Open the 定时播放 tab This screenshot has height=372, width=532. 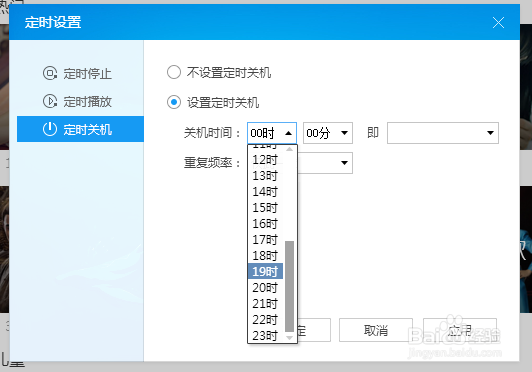(x=80, y=101)
